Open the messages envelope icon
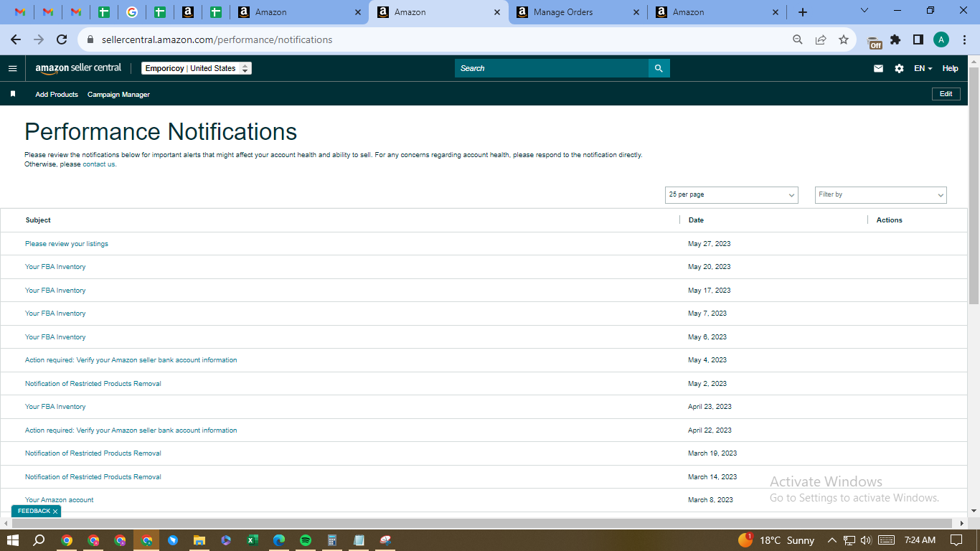Screen dimensions: 980x551 pos(878,68)
